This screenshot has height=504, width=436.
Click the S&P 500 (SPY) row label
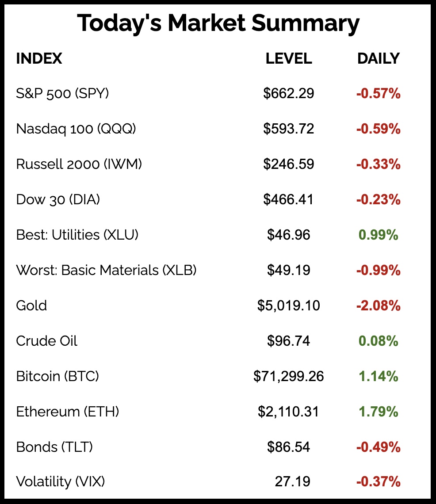tap(62, 93)
